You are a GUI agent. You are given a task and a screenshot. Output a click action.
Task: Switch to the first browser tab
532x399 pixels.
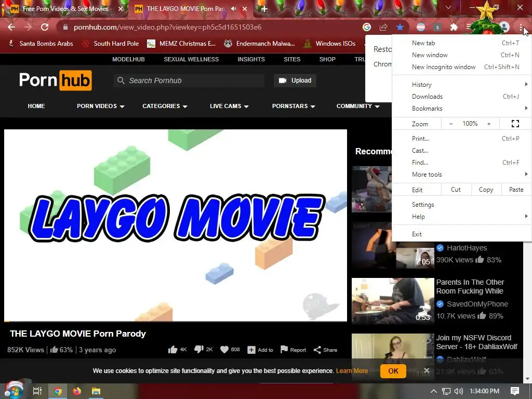(65, 9)
